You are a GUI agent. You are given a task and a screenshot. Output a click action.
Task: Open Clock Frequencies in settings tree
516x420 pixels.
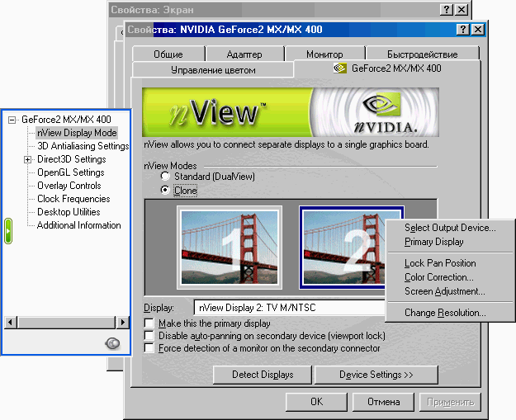(73, 199)
